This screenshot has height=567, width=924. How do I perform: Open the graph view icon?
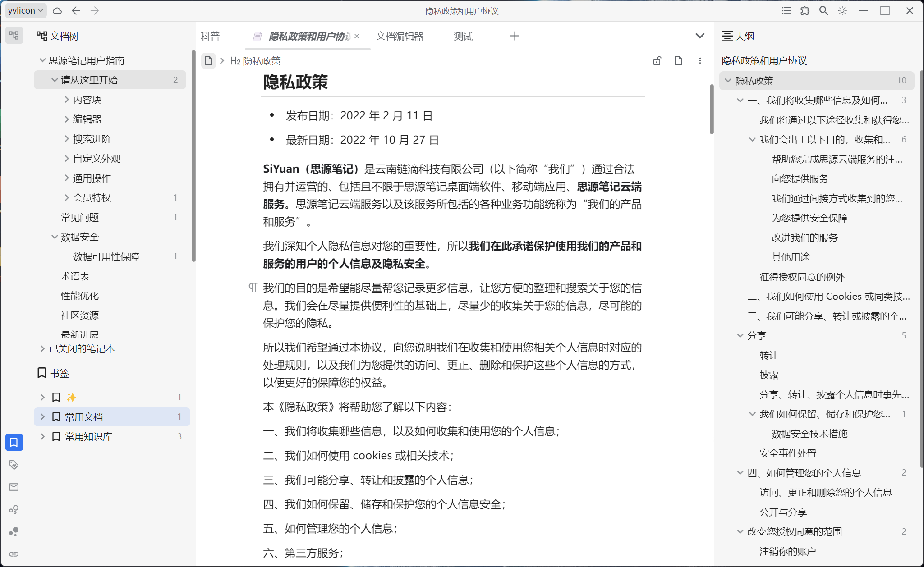click(x=14, y=509)
